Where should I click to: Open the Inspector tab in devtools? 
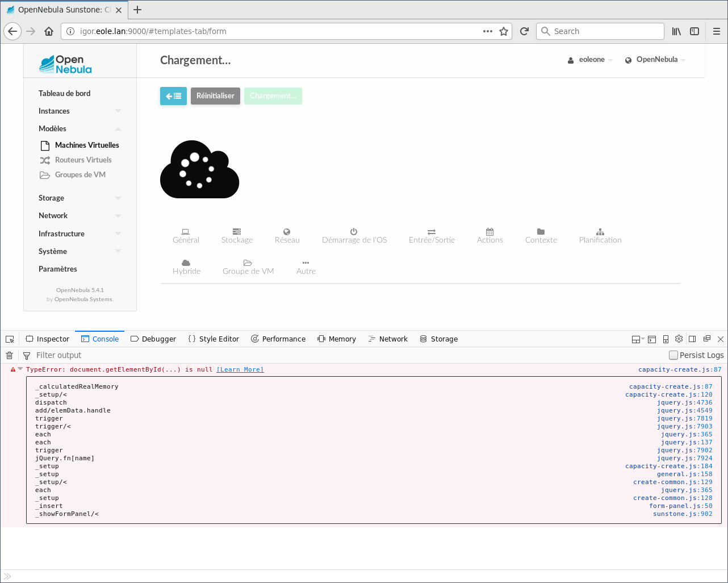[47, 339]
